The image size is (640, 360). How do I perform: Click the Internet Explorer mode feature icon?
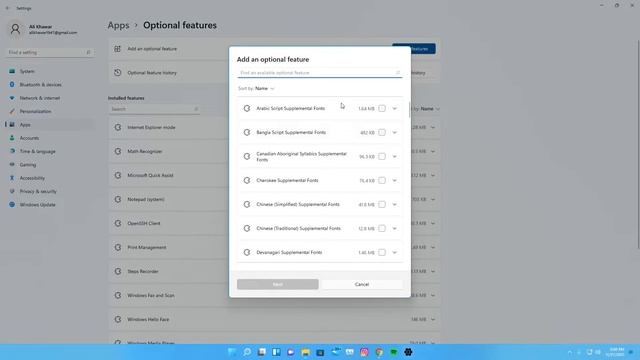(x=118, y=127)
